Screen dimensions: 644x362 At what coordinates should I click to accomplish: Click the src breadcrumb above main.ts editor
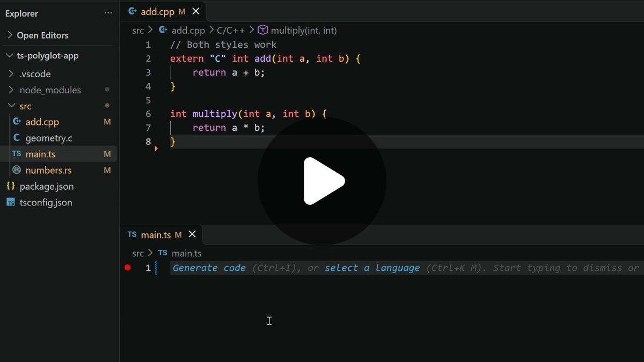coord(138,253)
